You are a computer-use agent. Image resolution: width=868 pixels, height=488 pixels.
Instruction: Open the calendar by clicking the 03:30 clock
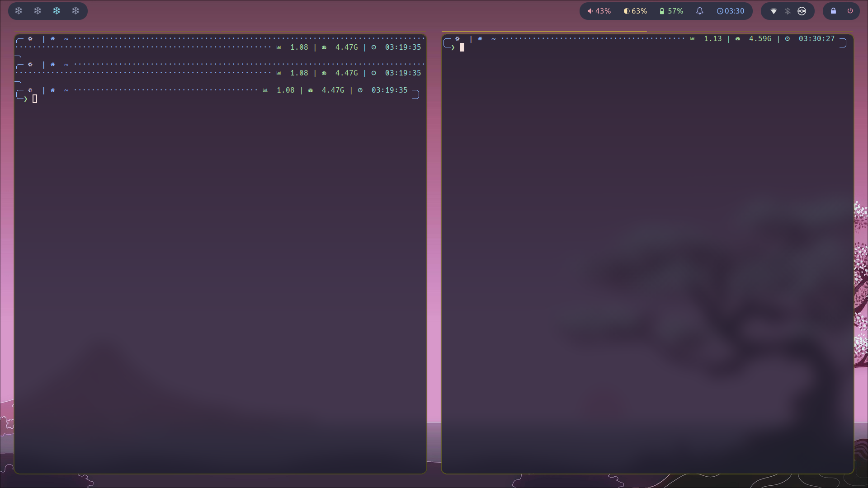730,10
